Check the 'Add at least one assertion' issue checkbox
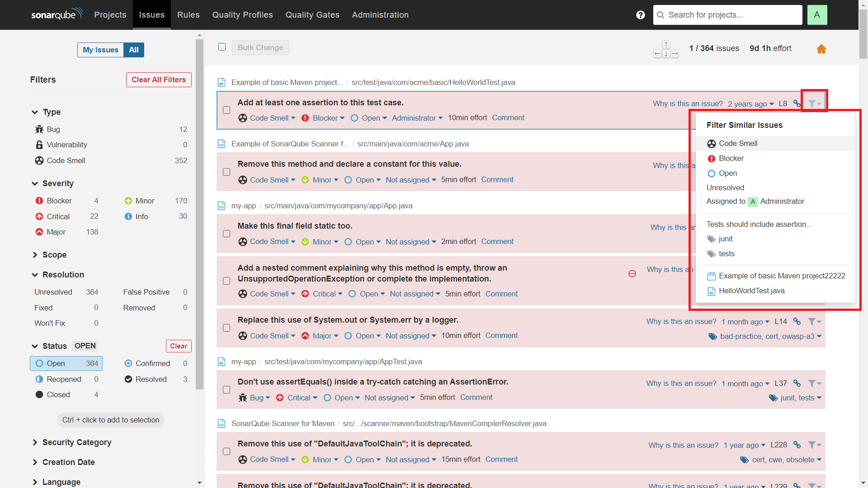Image resolution: width=868 pixels, height=488 pixels. click(x=226, y=110)
